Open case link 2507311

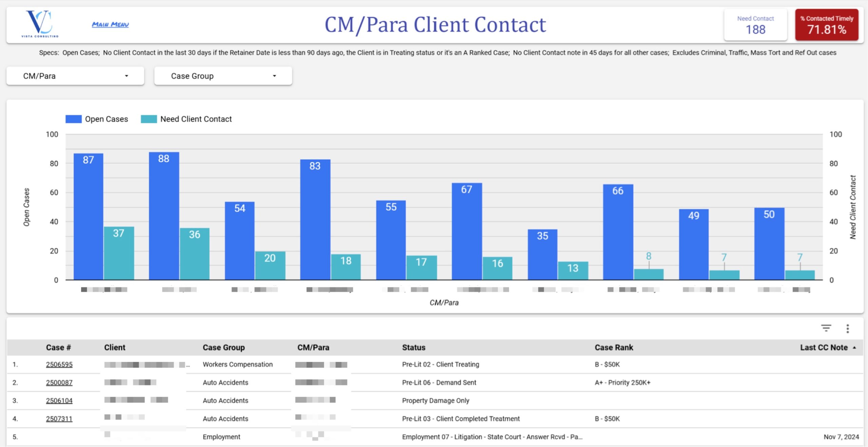coord(59,419)
